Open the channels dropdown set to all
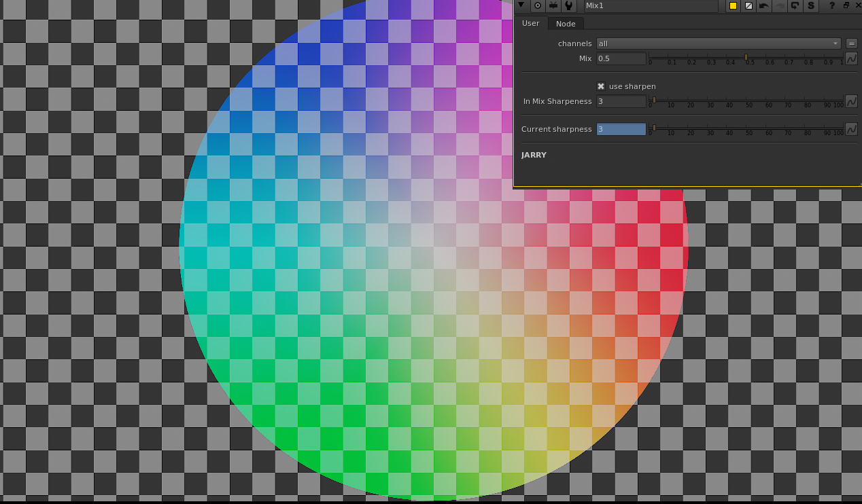This screenshot has height=504, width=862. point(718,43)
